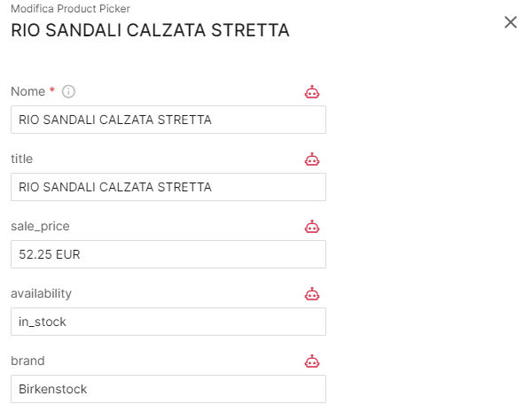Click the brand field containing Birkenstock
The height and width of the screenshot is (404, 532).
168,389
